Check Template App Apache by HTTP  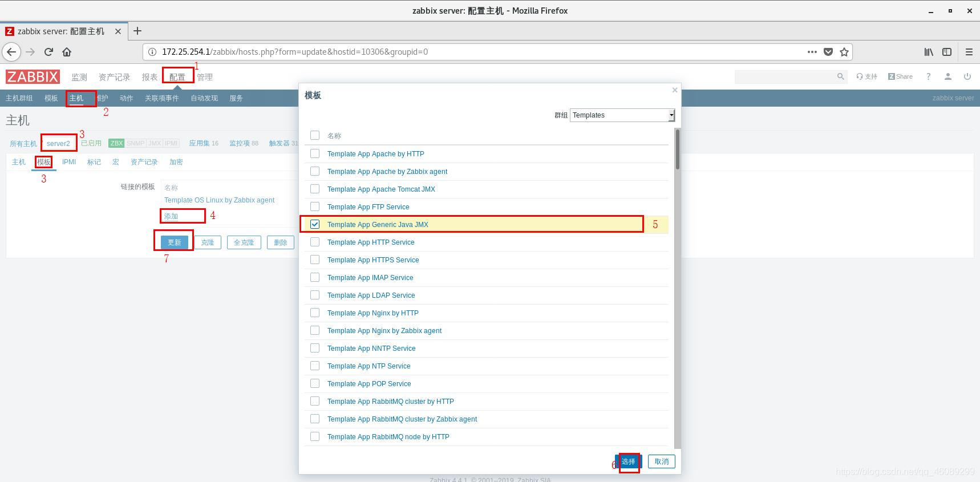click(x=315, y=153)
